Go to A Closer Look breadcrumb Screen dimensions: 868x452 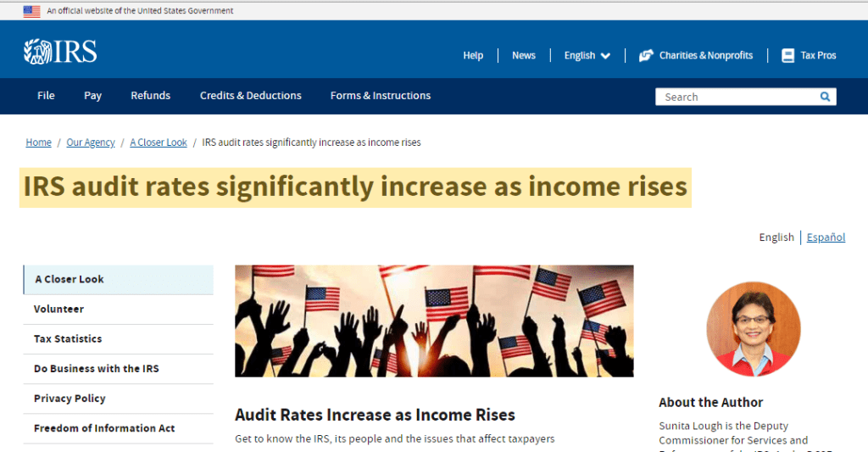[159, 142]
